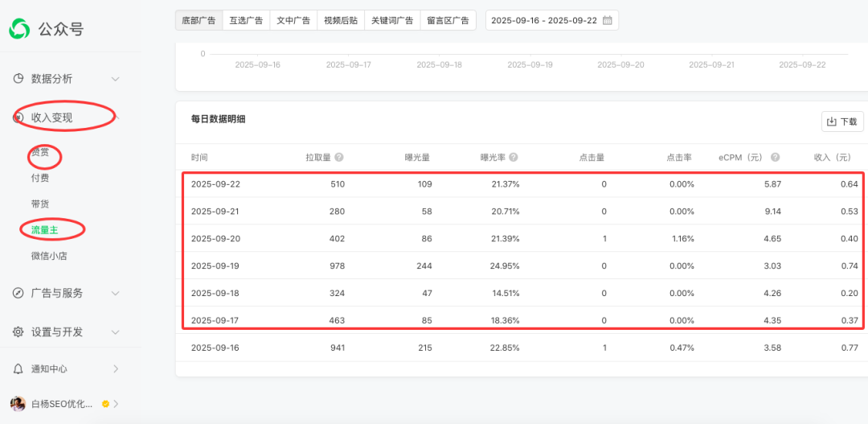Switch to the 视频后贴 tab
Screen dimensions: 868x424
[340, 20]
